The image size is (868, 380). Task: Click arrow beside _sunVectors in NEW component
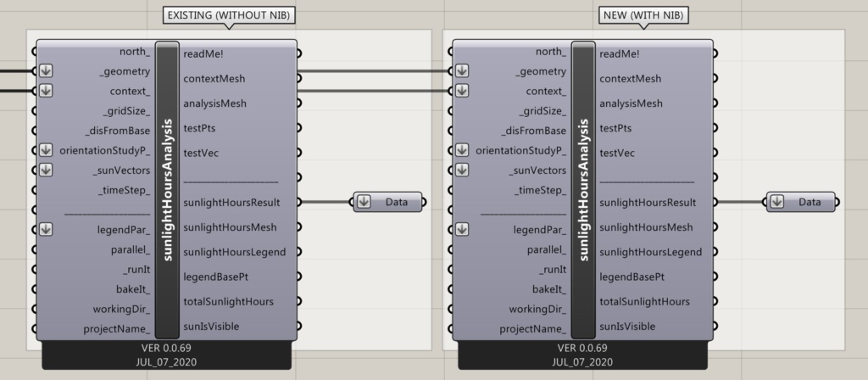pos(462,170)
